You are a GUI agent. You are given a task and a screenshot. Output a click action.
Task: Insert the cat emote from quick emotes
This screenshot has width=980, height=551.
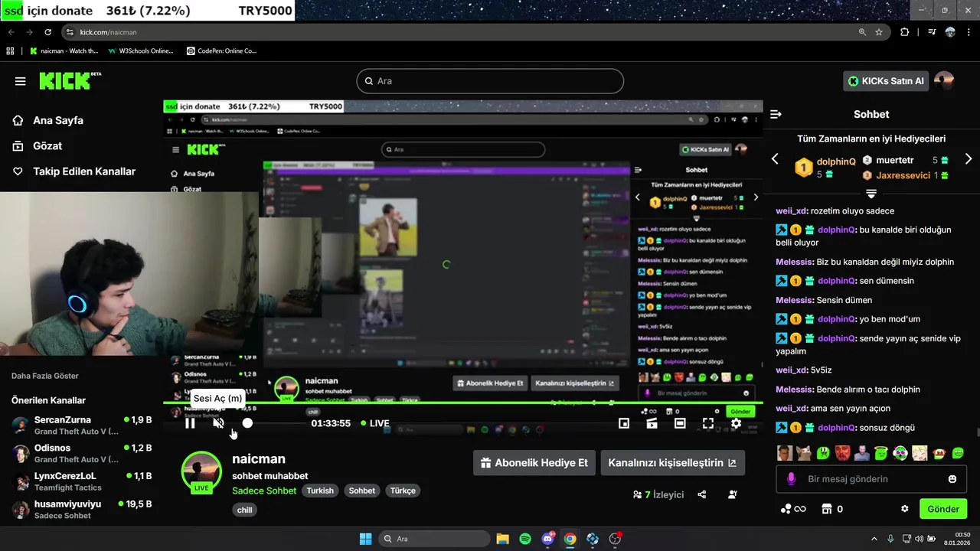(804, 453)
